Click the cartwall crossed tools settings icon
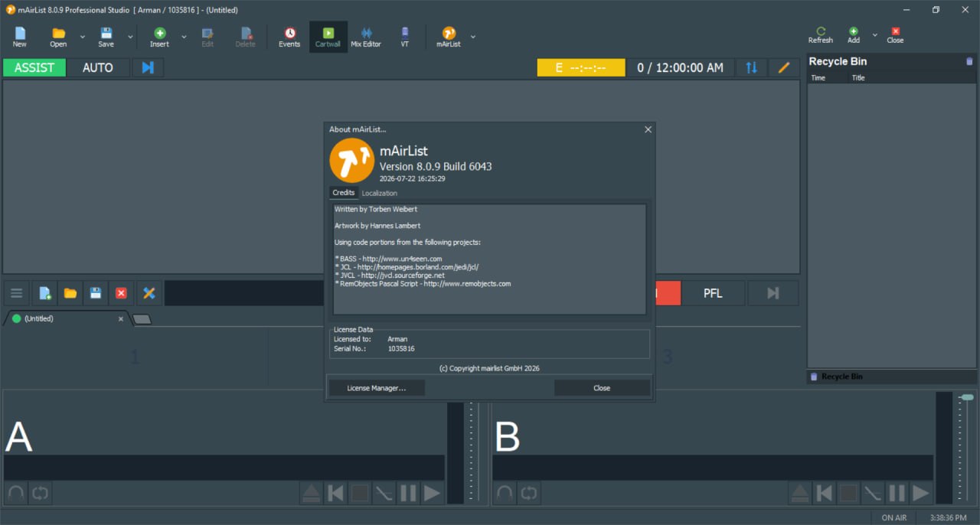The image size is (980, 525). pyautogui.click(x=149, y=293)
